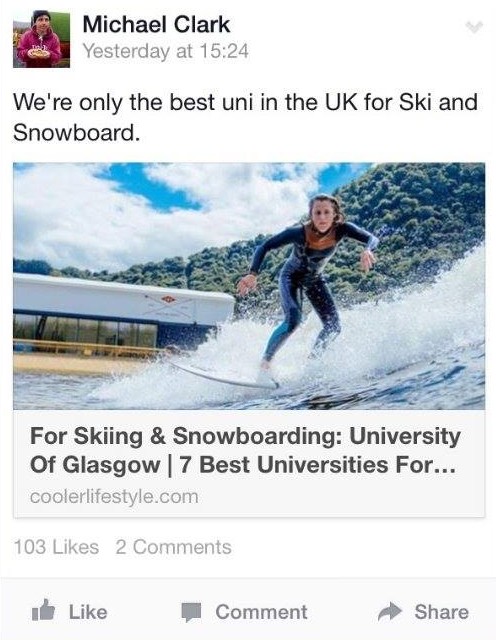The height and width of the screenshot is (640, 496).
Task: Click the Michael Clark name link
Action: pos(156,24)
